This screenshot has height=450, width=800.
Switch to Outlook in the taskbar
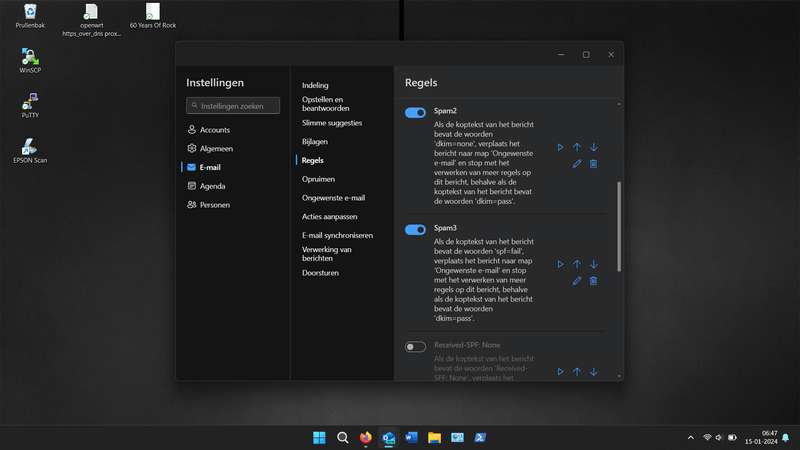[388, 438]
